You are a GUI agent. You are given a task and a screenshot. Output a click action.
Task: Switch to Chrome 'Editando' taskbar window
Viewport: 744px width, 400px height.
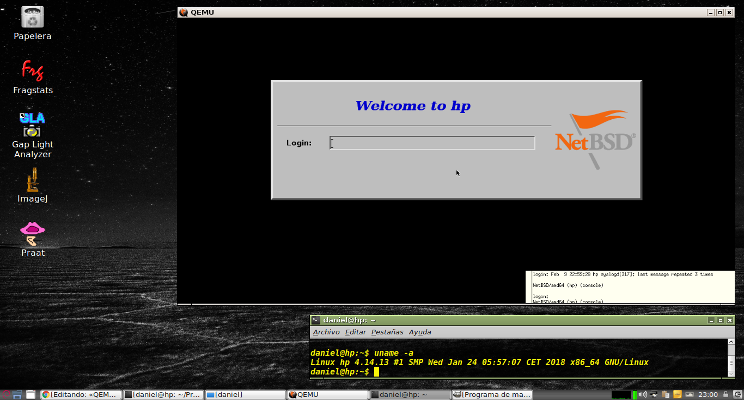coord(80,394)
